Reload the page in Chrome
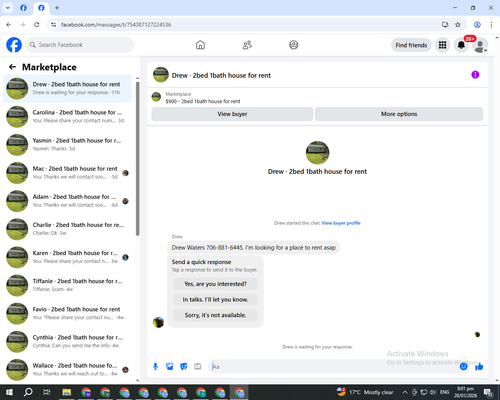The height and width of the screenshot is (400, 500). coord(37,24)
